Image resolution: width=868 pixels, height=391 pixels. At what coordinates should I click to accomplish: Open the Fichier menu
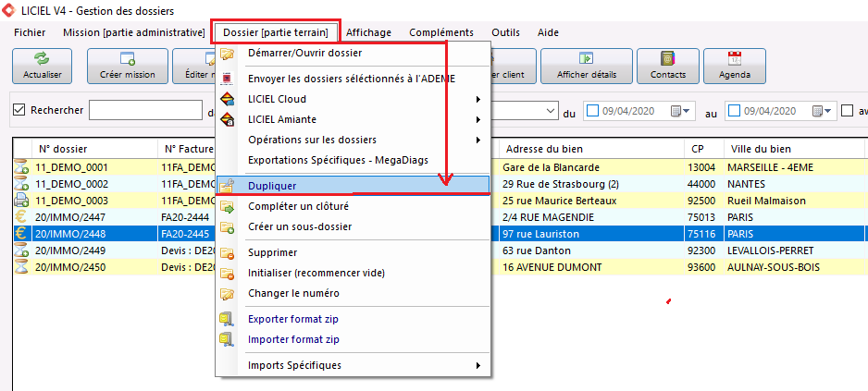click(30, 32)
